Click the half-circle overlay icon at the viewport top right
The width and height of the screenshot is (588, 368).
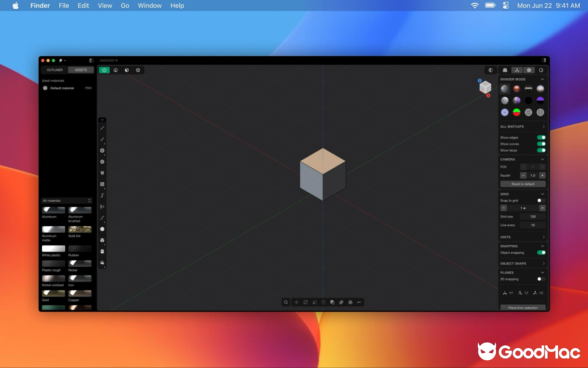tap(491, 70)
